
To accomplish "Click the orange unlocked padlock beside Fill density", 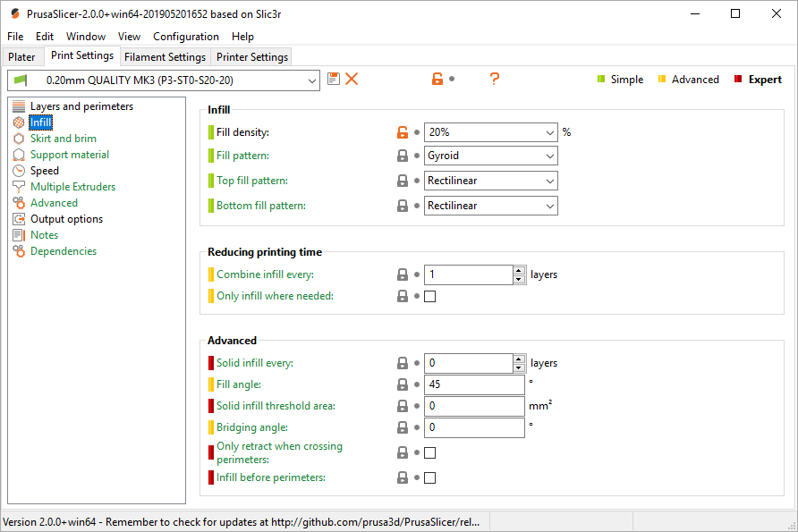I will pos(402,132).
